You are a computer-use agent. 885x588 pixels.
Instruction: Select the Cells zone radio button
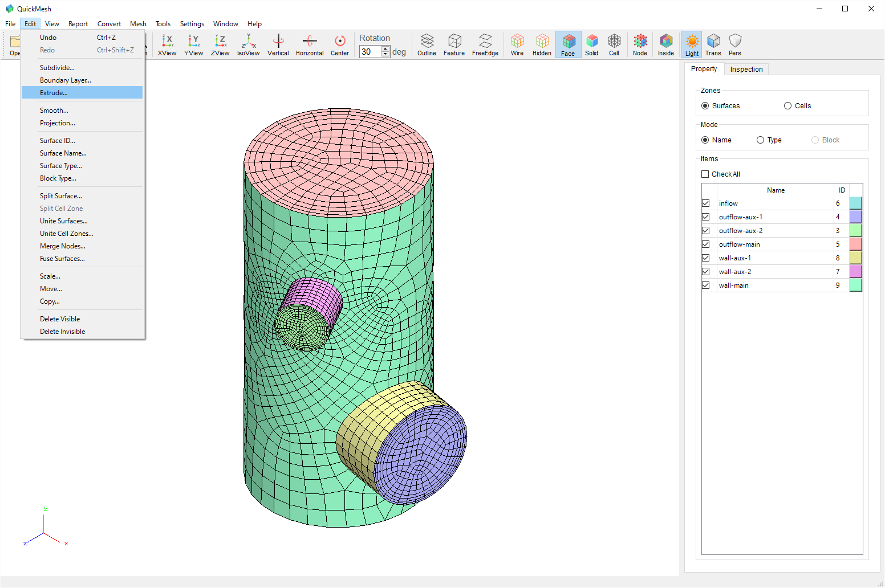coord(788,106)
